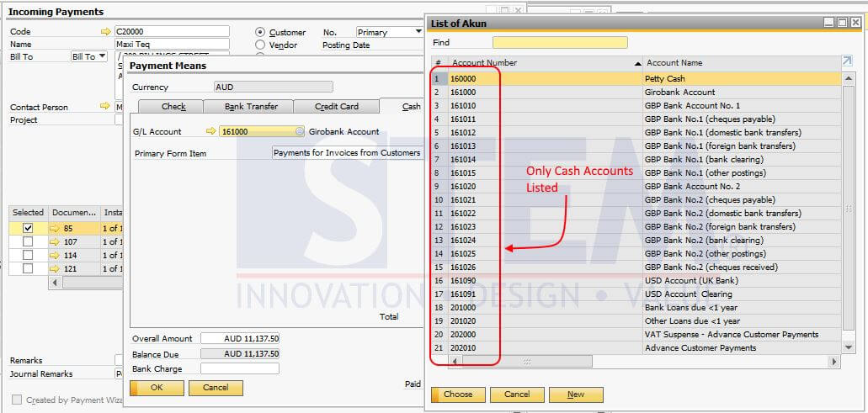Viewport: 868px width, 413px height.
Task: Click the Find field in List of Akun
Action: click(x=560, y=43)
